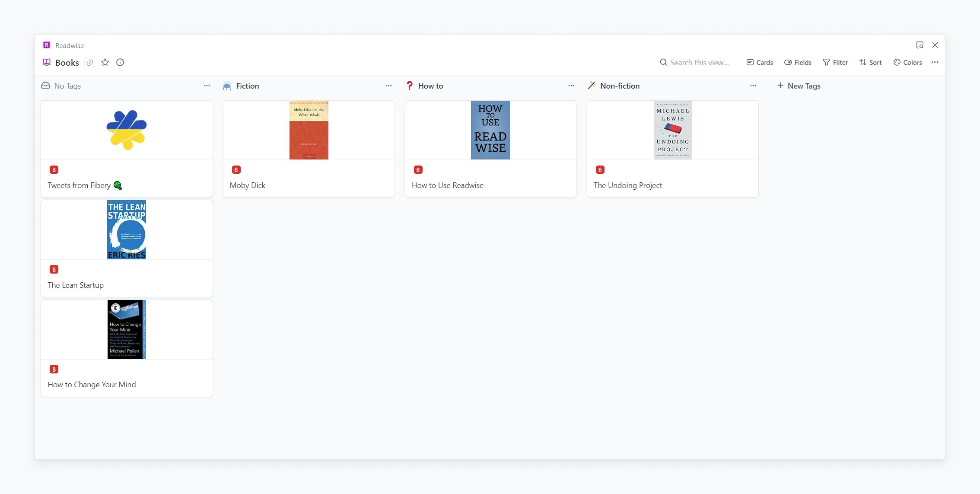Open the Fiction column options menu
Image resolution: width=980 pixels, height=494 pixels.
(389, 86)
